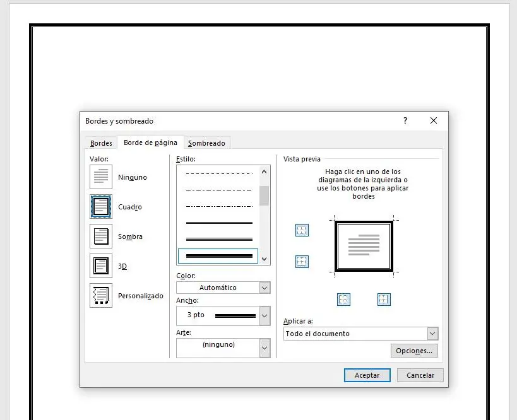Click the Personalizado label

141,296
